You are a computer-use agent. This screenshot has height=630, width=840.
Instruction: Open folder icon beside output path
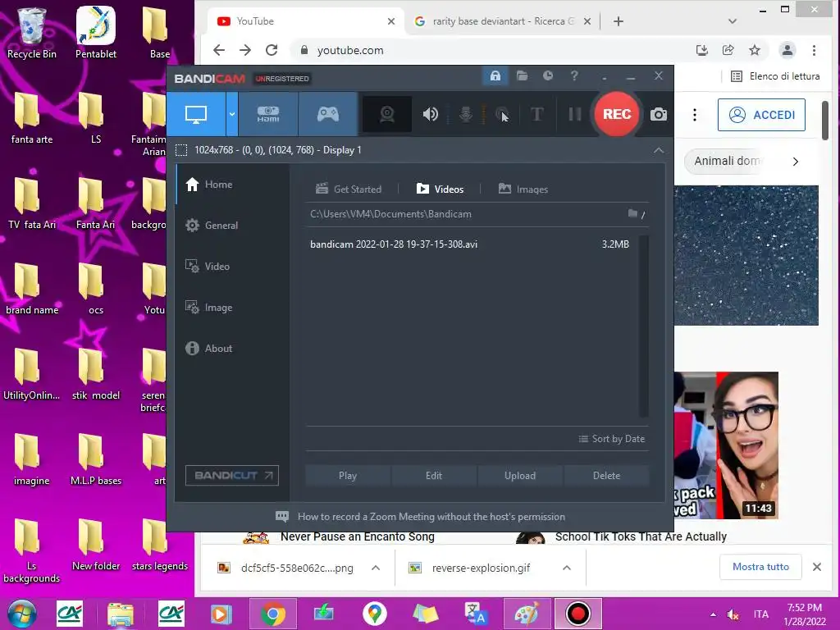[x=632, y=214]
